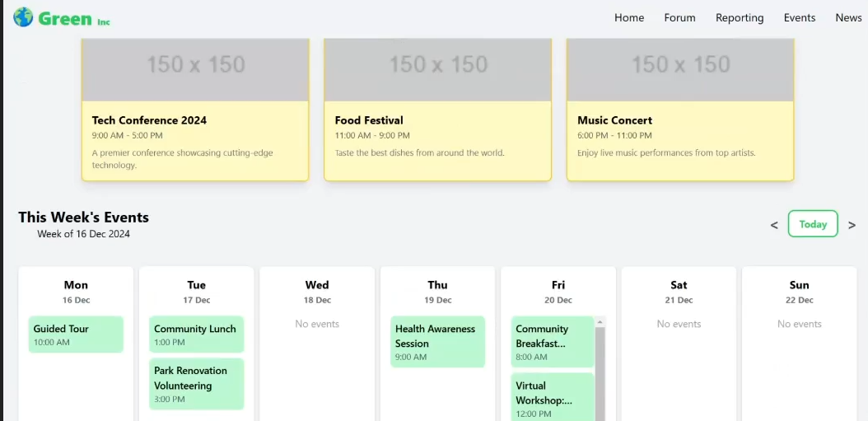Open the Home menu item

coord(629,17)
